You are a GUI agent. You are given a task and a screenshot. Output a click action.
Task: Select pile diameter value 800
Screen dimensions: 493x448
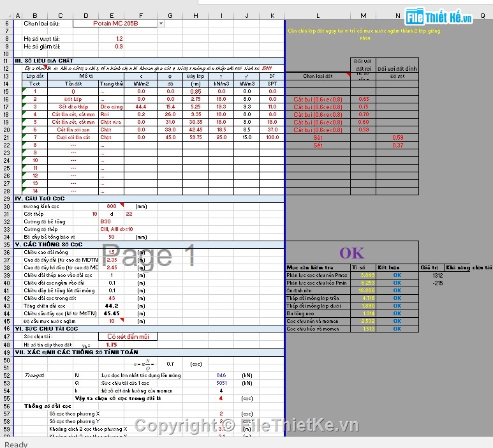pyautogui.click(x=112, y=206)
